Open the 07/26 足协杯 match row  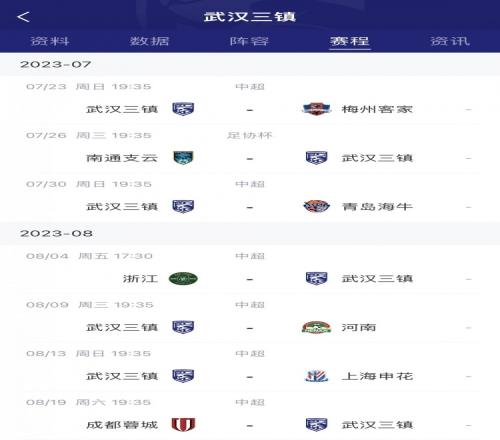[x=250, y=149]
